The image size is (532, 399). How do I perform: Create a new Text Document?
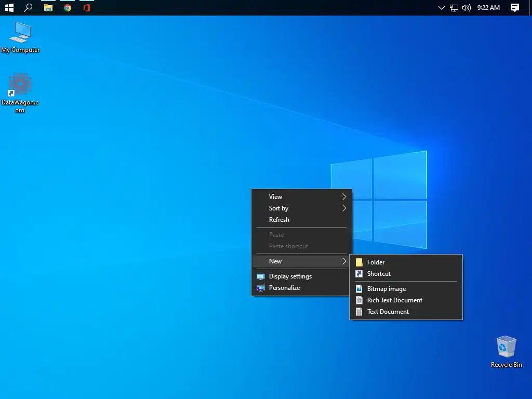tap(406, 312)
